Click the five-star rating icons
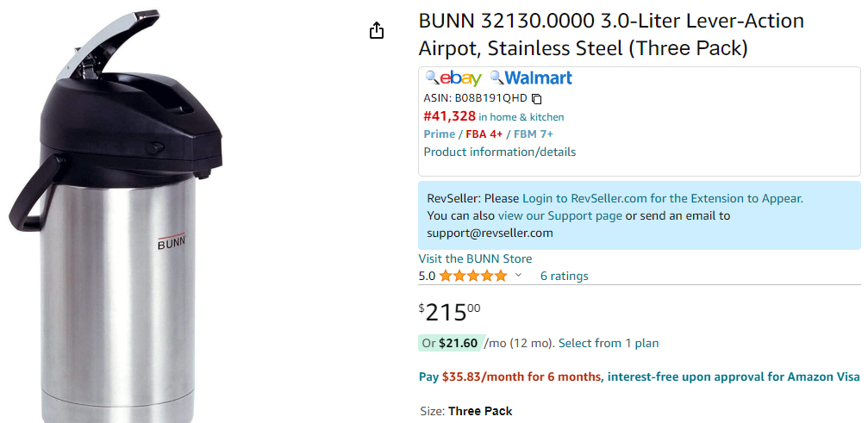Viewport: 868px width, 423px height. click(x=472, y=276)
